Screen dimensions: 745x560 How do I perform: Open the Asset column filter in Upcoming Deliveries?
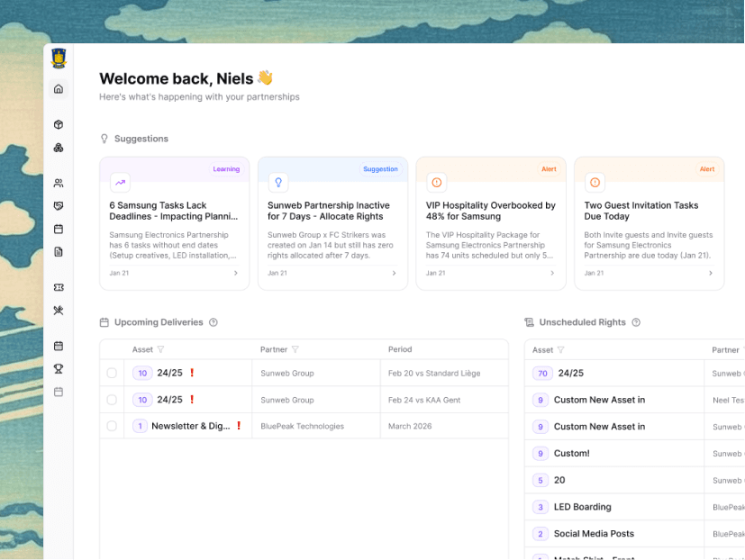pos(161,348)
